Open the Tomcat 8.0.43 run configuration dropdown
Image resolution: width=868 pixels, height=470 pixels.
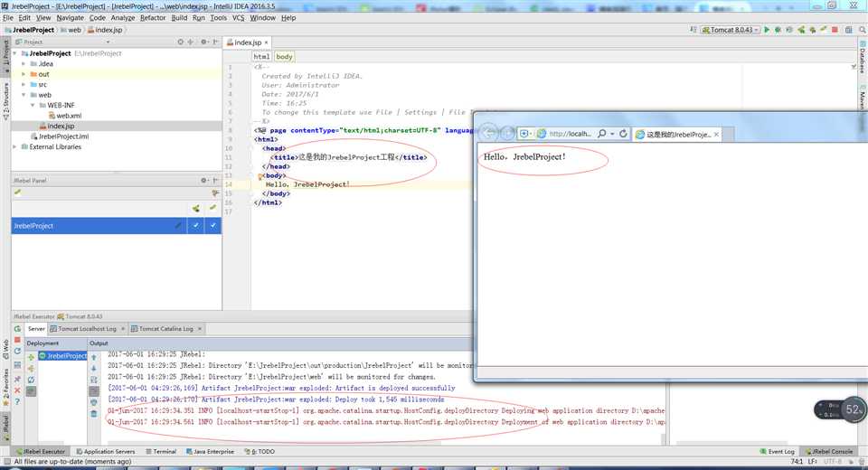731,30
